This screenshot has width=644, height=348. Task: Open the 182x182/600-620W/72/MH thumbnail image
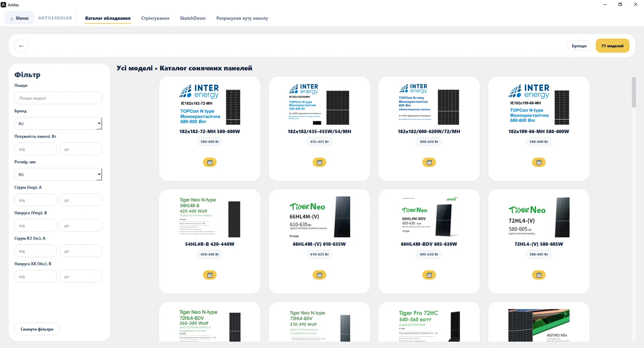pos(429,104)
